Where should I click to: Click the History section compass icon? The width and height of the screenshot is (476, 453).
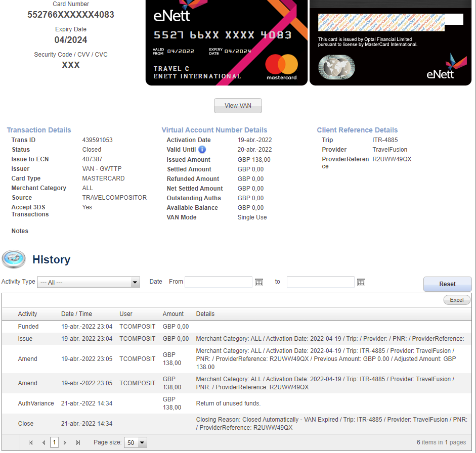pyautogui.click(x=14, y=259)
